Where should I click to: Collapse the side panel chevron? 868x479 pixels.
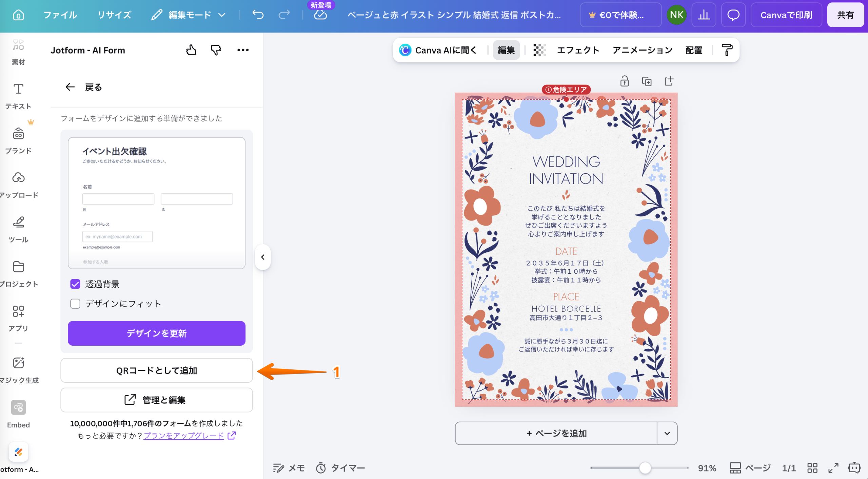pos(263,257)
